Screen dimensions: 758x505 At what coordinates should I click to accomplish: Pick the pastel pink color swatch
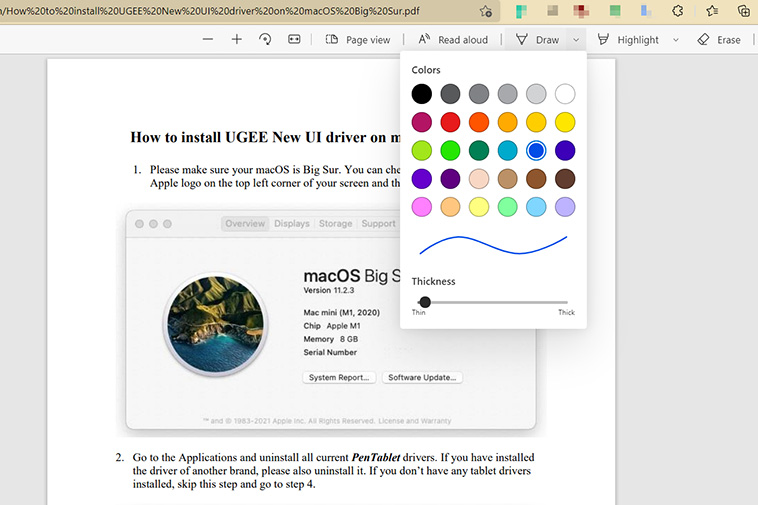422,207
